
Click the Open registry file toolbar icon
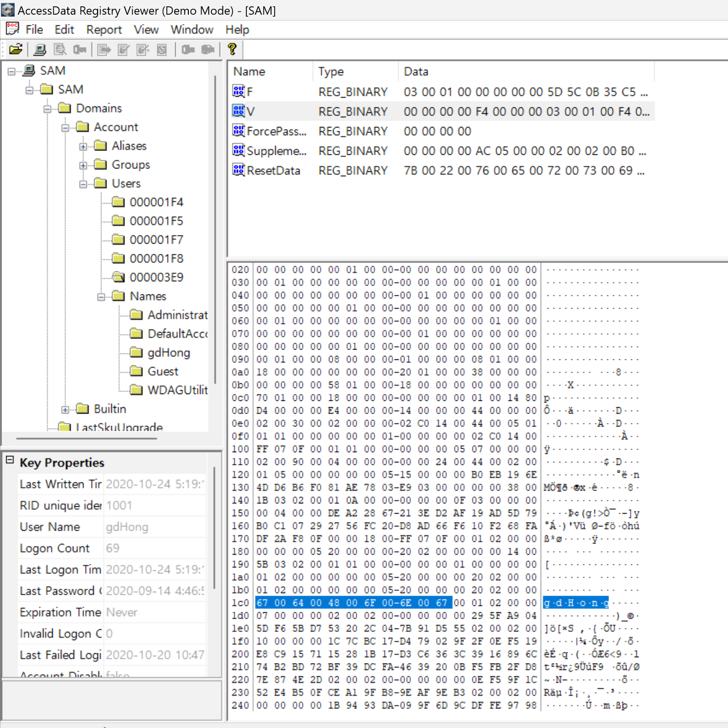pyautogui.click(x=16, y=49)
